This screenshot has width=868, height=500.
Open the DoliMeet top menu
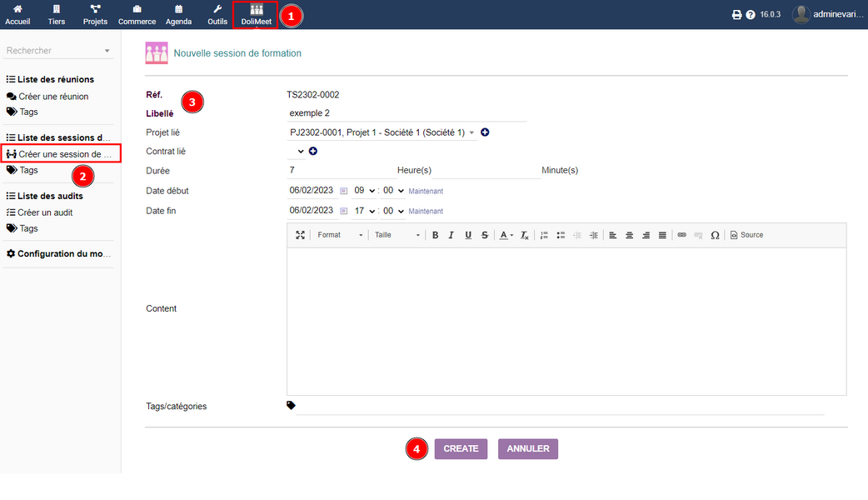256,15
